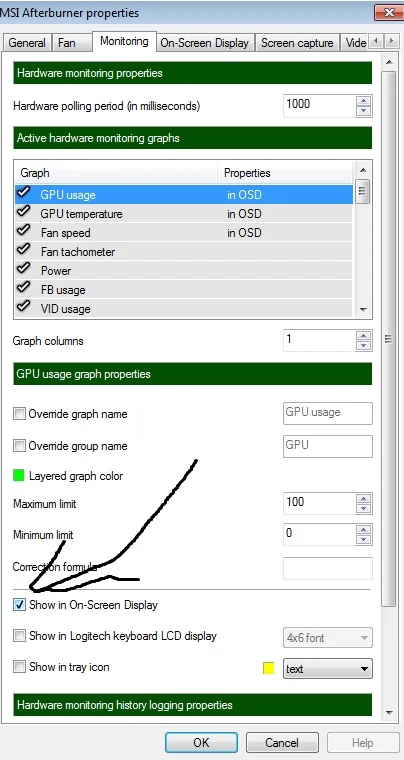Toggle the Fan tachometer graph checkmark
The width and height of the screenshot is (404, 760).
click(23, 250)
